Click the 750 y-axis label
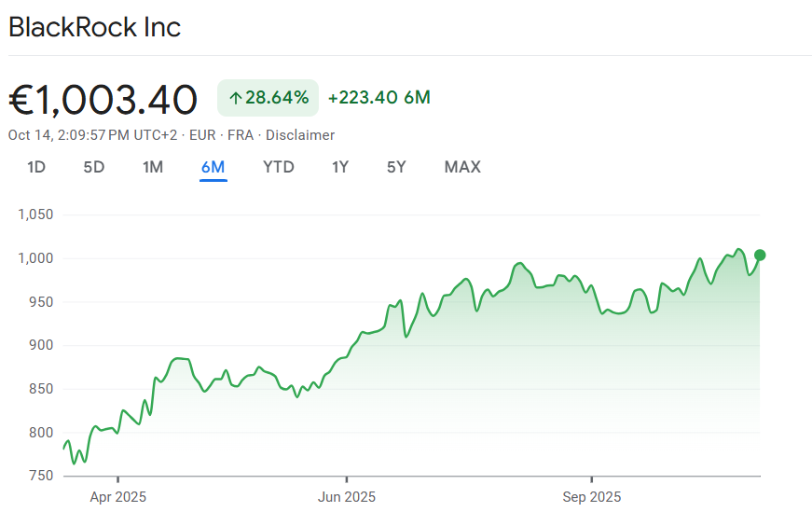 [41, 477]
